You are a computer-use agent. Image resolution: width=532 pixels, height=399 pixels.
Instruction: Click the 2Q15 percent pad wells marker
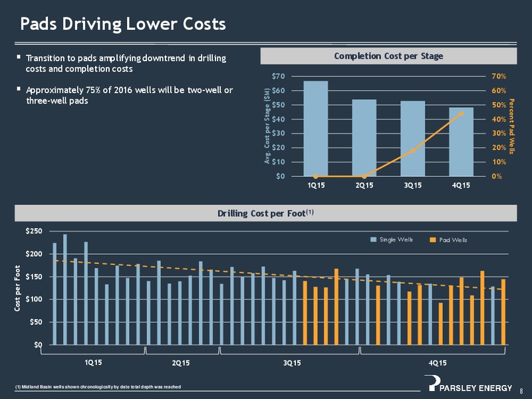(364, 176)
